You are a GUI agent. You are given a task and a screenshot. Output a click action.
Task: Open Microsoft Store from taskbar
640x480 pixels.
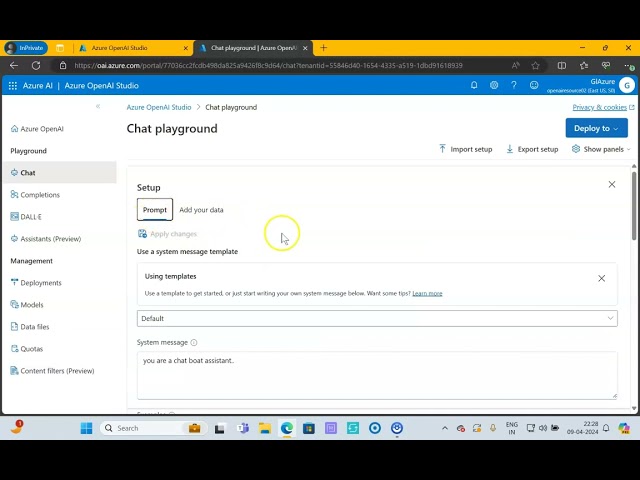(309, 428)
